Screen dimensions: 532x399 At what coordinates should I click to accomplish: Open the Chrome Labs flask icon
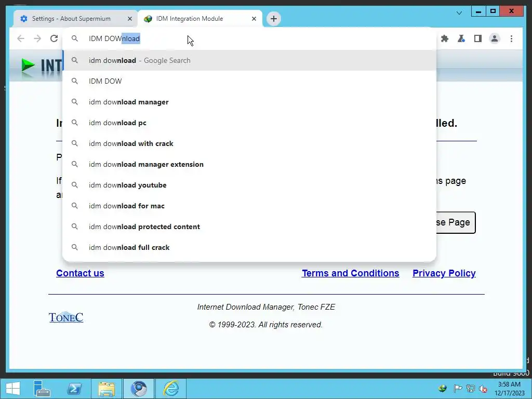pos(461,38)
